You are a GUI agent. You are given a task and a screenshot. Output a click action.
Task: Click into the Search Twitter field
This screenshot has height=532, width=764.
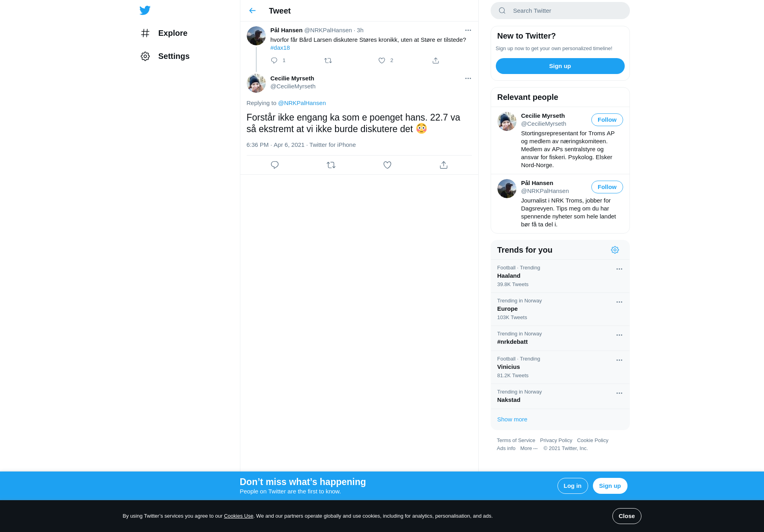tap(560, 11)
